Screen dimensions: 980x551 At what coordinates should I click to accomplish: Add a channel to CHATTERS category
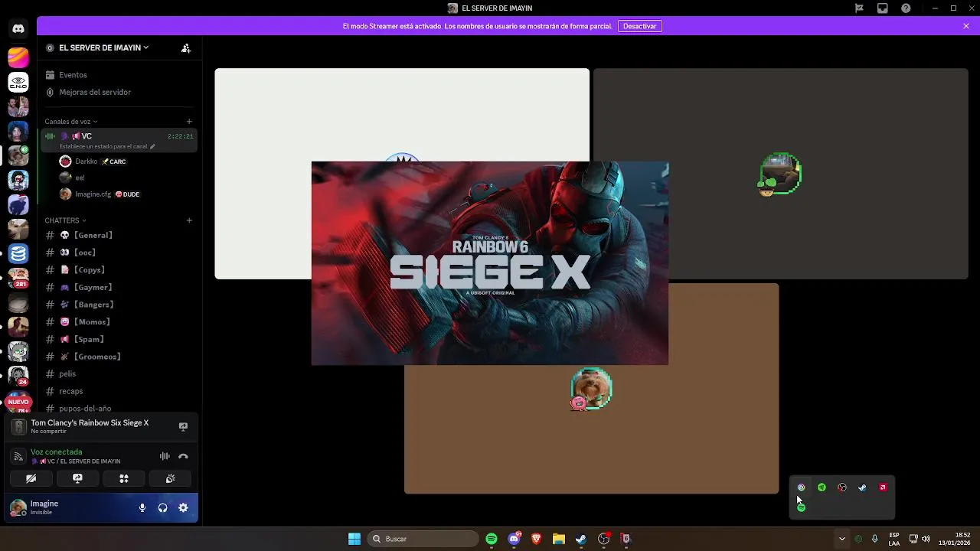[189, 220]
